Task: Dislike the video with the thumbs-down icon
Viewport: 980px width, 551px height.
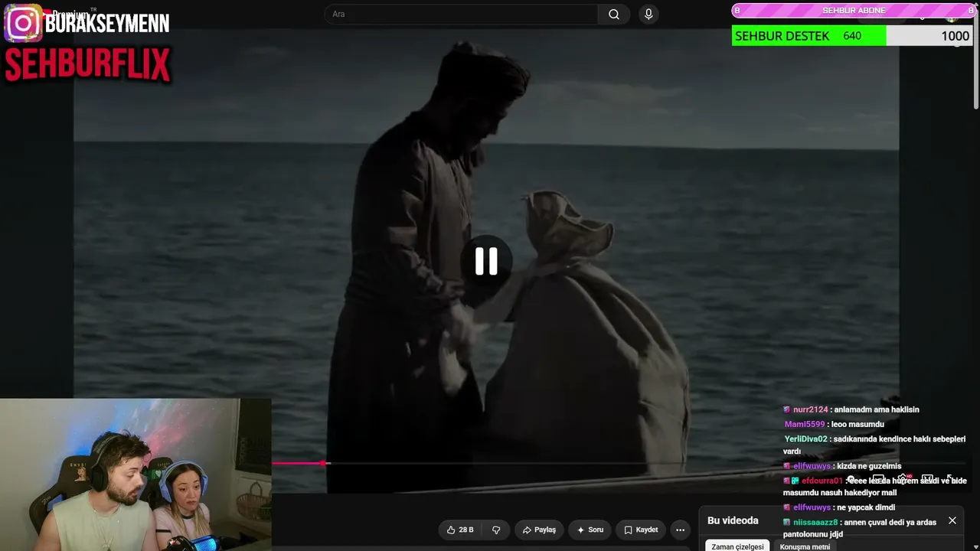Action: tap(496, 530)
